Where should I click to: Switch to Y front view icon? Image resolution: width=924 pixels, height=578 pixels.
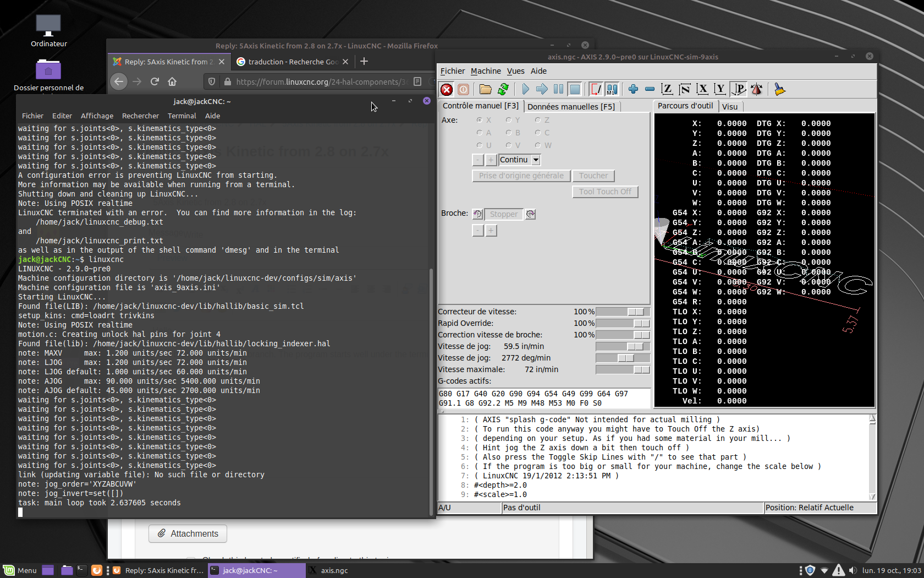(720, 89)
